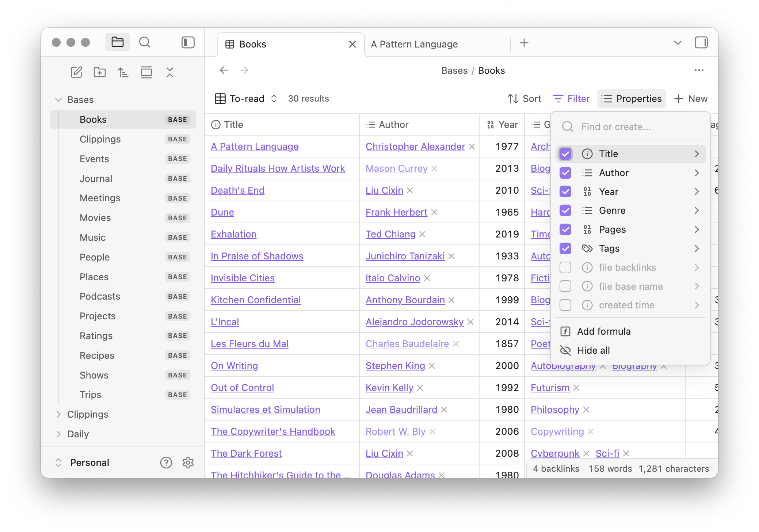Screen dimensions: 759x532
Task: Create a new note with pencil icon
Action: coord(76,72)
